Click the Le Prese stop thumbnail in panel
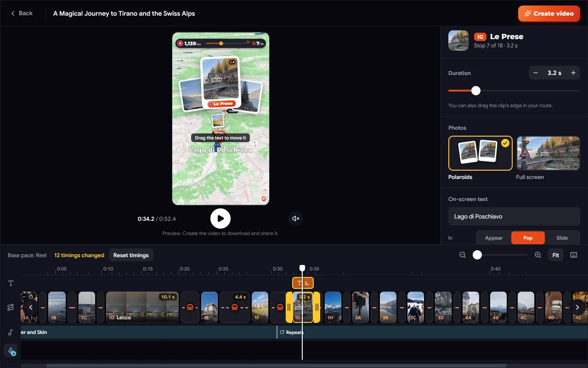The image size is (588, 368). [458, 40]
